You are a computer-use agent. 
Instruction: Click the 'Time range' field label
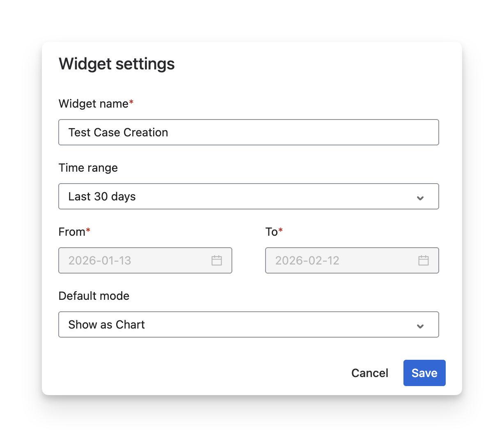(x=88, y=168)
